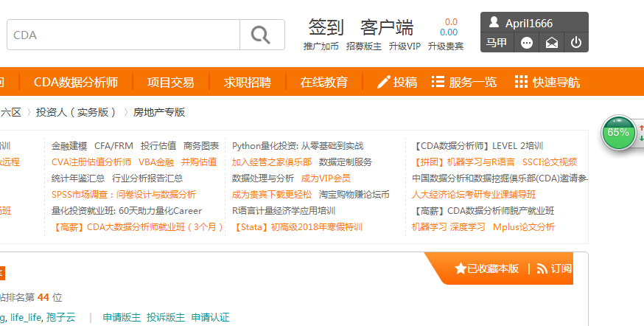
Task: Click the grid icon next to 快速导航
Action: pos(521,82)
